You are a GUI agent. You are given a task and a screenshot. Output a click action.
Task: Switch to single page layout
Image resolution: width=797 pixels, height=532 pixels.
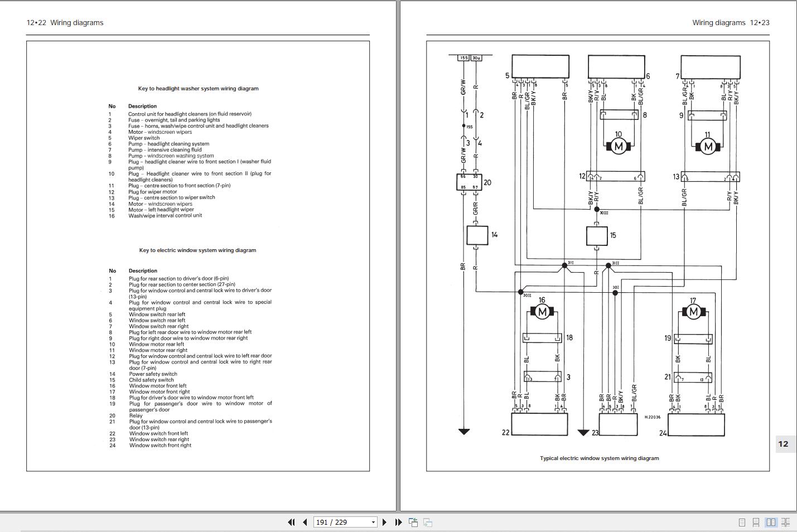pos(742,523)
